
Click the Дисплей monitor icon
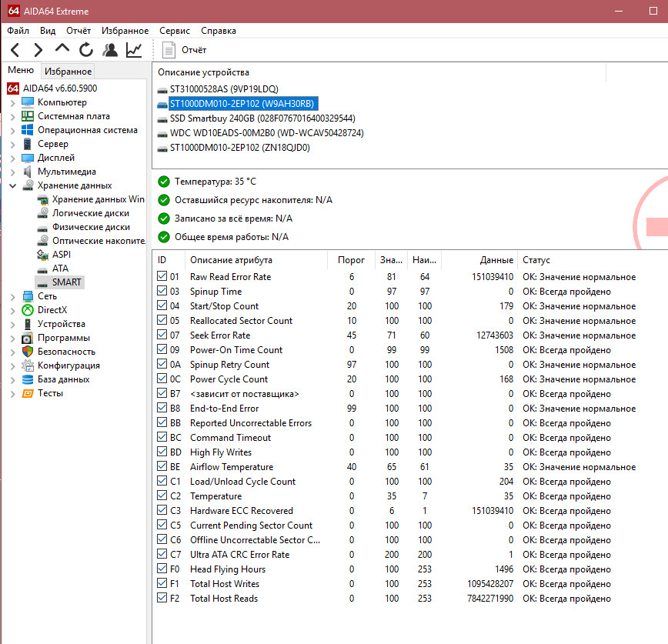28,158
